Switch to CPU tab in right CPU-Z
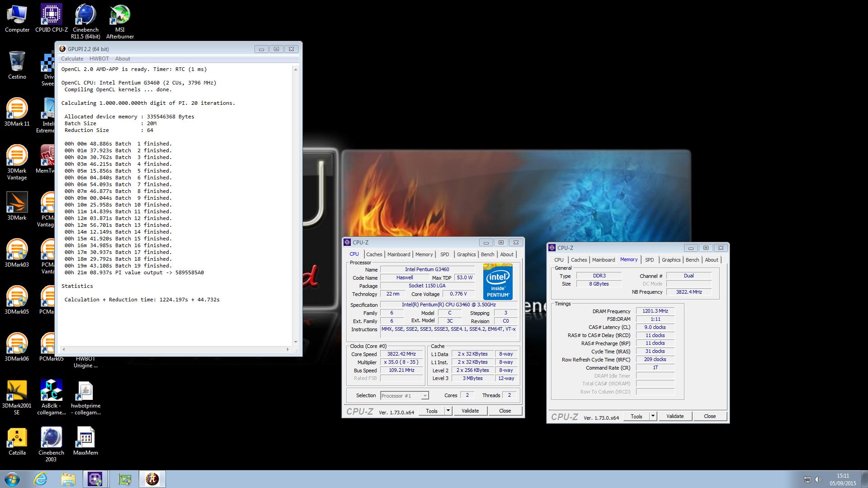The image size is (868, 488). click(x=559, y=260)
